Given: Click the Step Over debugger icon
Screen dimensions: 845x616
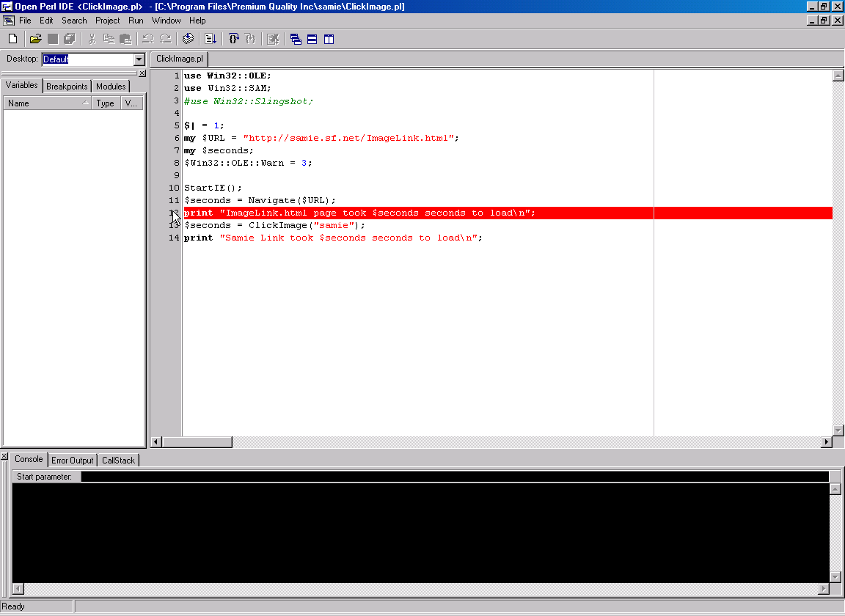Looking at the screenshot, I should [x=234, y=39].
